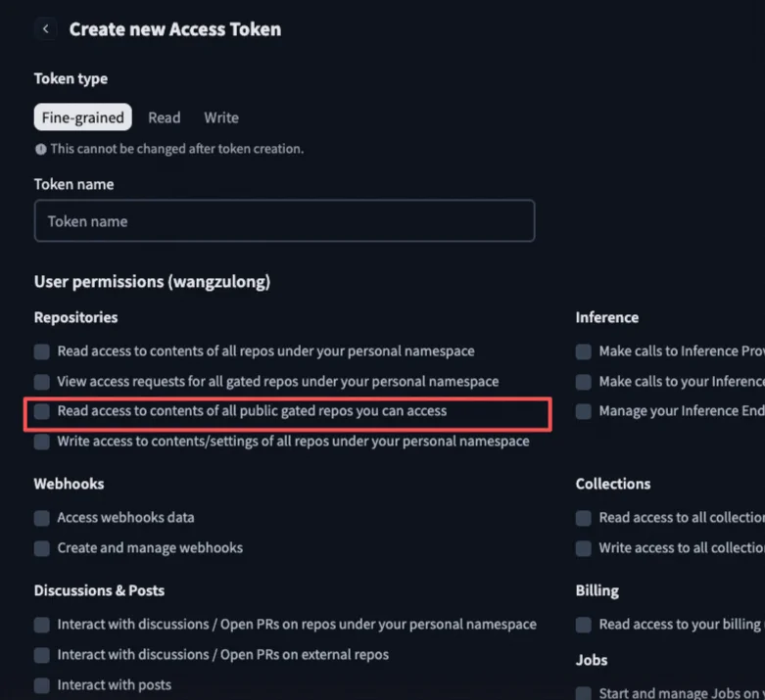
Task: Tick Read access to your billing
Action: [x=584, y=625]
